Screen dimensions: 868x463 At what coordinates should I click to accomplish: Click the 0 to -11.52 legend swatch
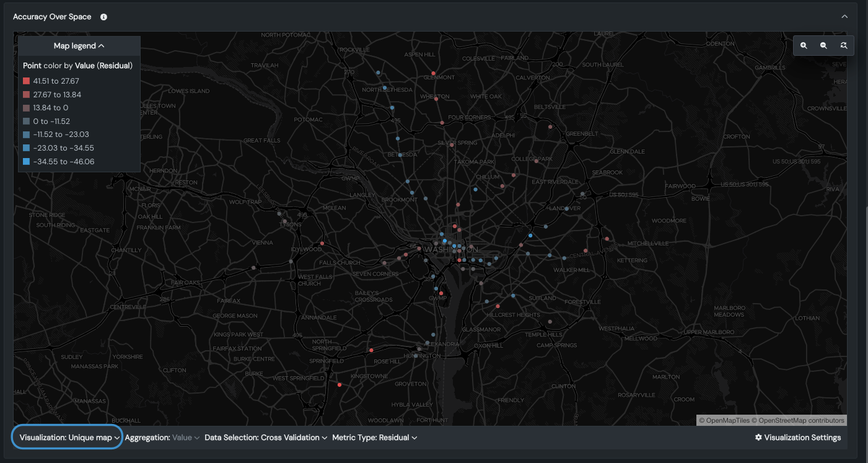point(26,121)
